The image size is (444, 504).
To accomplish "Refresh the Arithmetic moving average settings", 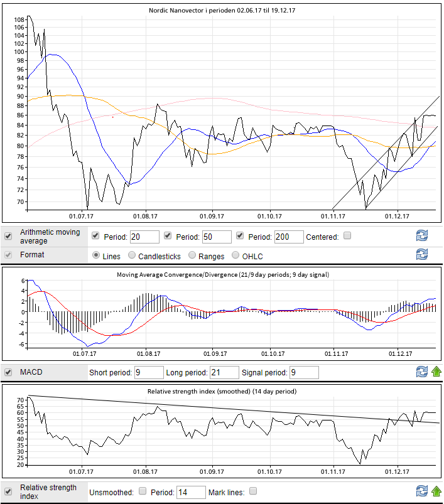I will (x=421, y=235).
